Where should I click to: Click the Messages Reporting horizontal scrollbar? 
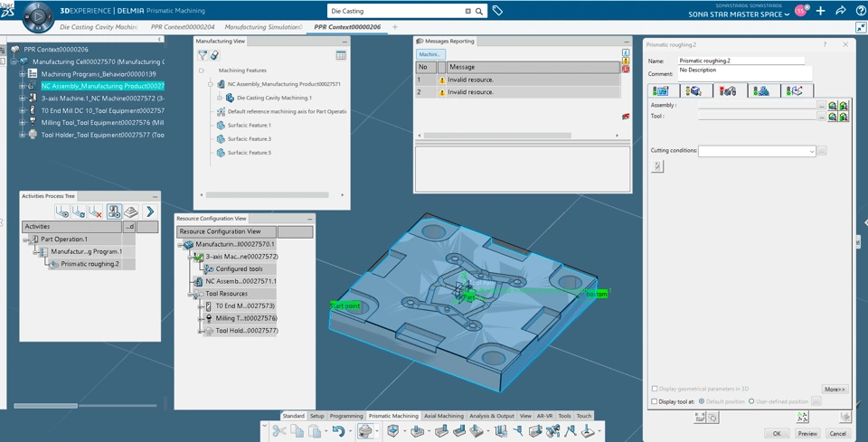[497, 136]
